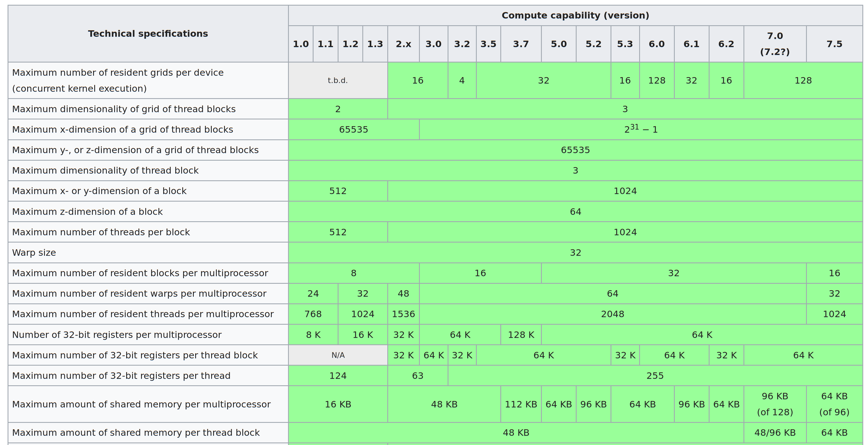Click the 2^31 − 1 grid dimension cell
This screenshot has width=868, height=445.
pos(641,129)
